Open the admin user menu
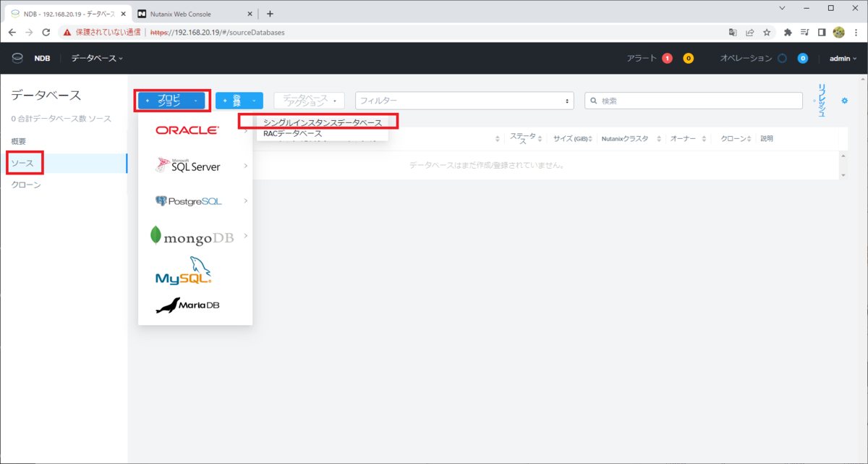This screenshot has width=868, height=464. [x=843, y=59]
